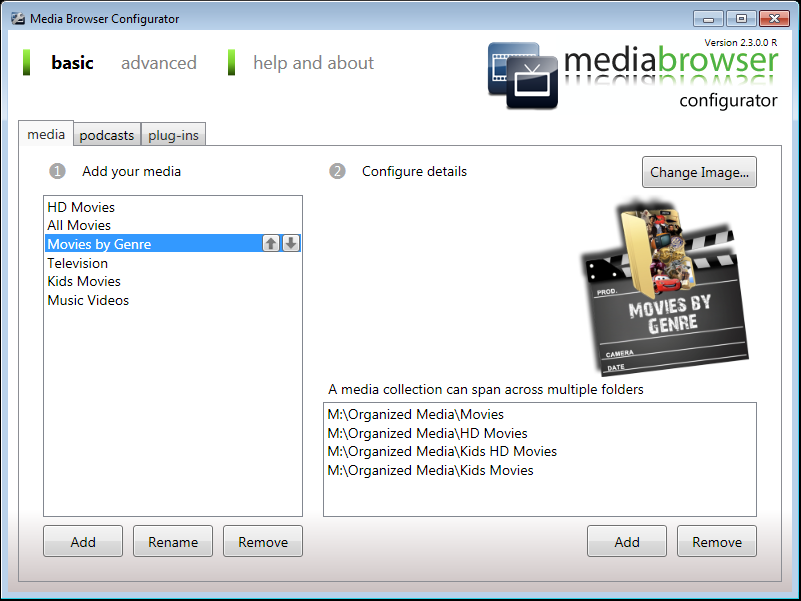Switch to the plug-ins tab

click(x=175, y=135)
